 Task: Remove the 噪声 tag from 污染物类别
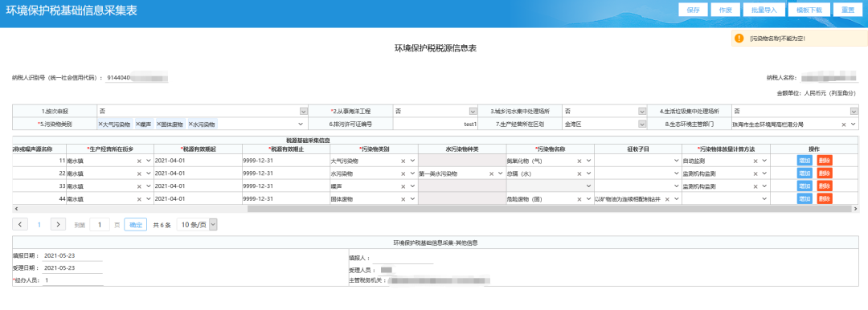tap(138, 124)
